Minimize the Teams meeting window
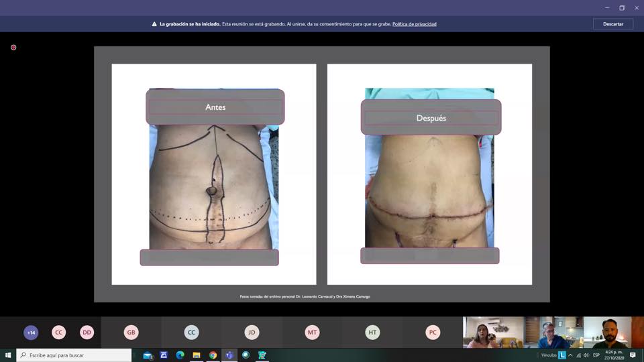Image resolution: width=644 pixels, height=362 pixels. (x=607, y=8)
